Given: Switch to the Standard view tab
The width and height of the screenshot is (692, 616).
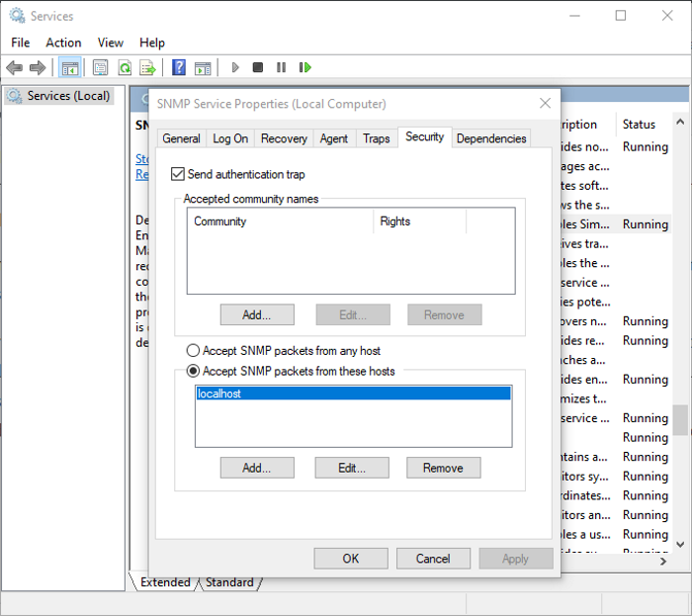Looking at the screenshot, I should 229,582.
